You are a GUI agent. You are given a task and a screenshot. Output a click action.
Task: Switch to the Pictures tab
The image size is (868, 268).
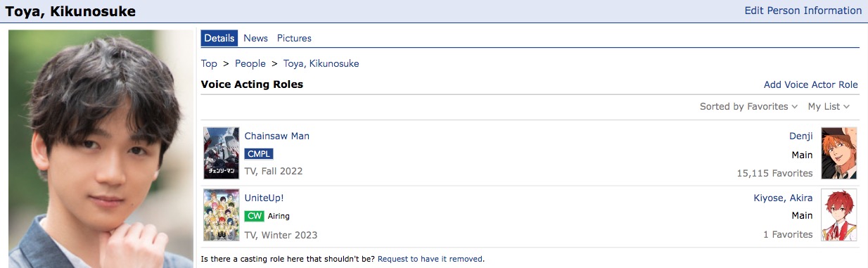(x=294, y=38)
